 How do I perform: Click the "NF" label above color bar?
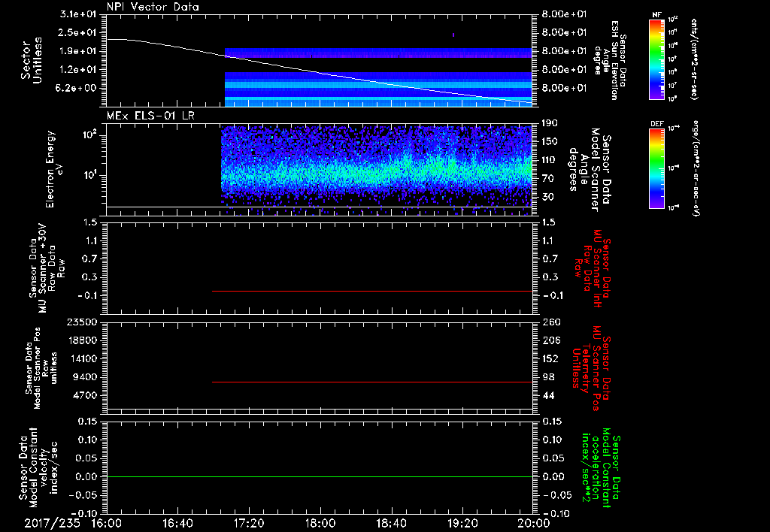[x=657, y=15]
